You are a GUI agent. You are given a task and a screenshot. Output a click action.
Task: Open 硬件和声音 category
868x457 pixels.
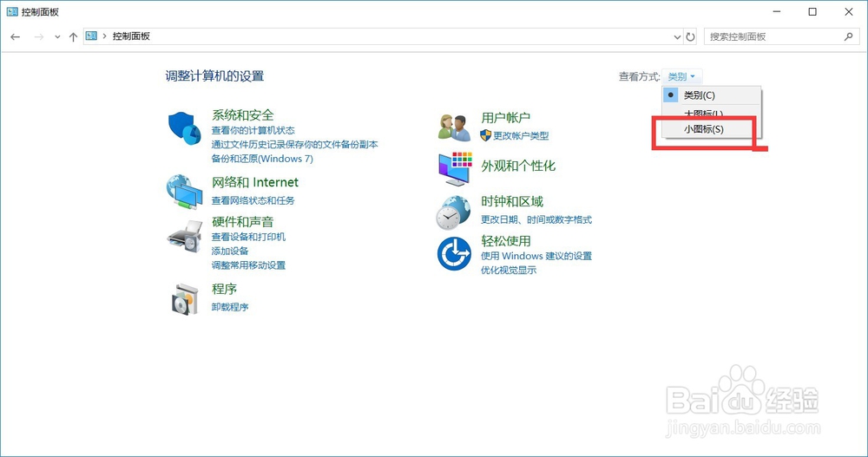(242, 222)
